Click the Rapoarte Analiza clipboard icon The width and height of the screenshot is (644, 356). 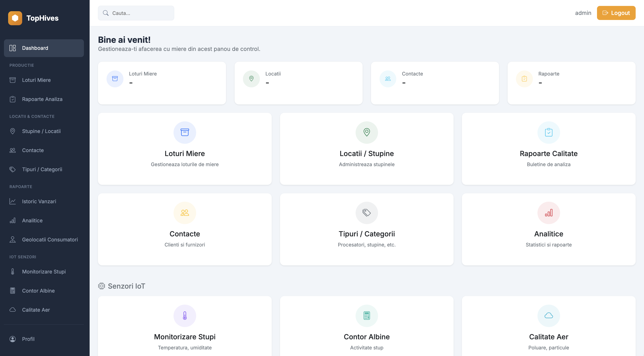13,99
